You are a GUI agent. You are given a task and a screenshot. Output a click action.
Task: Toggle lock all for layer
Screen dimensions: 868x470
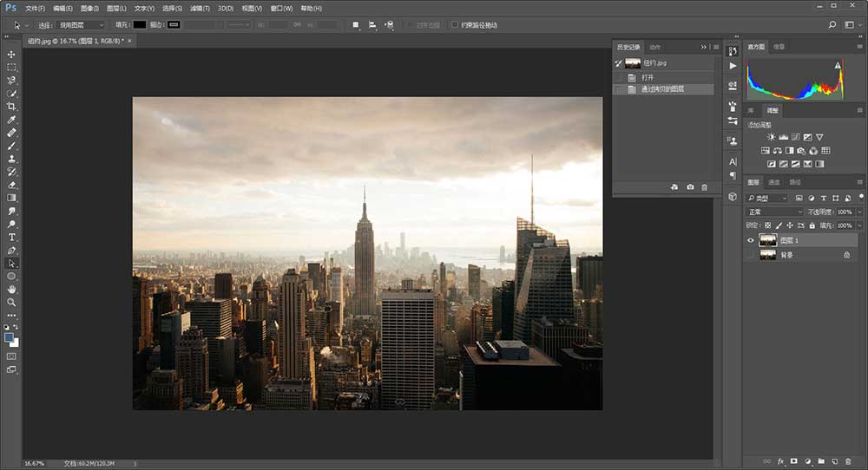(812, 225)
